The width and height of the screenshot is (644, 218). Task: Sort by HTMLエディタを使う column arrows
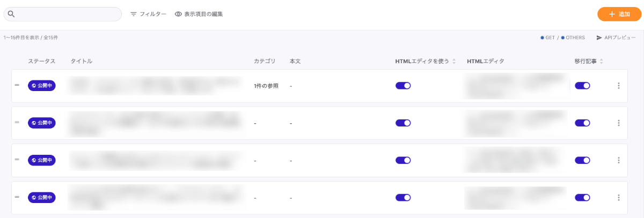click(454, 62)
